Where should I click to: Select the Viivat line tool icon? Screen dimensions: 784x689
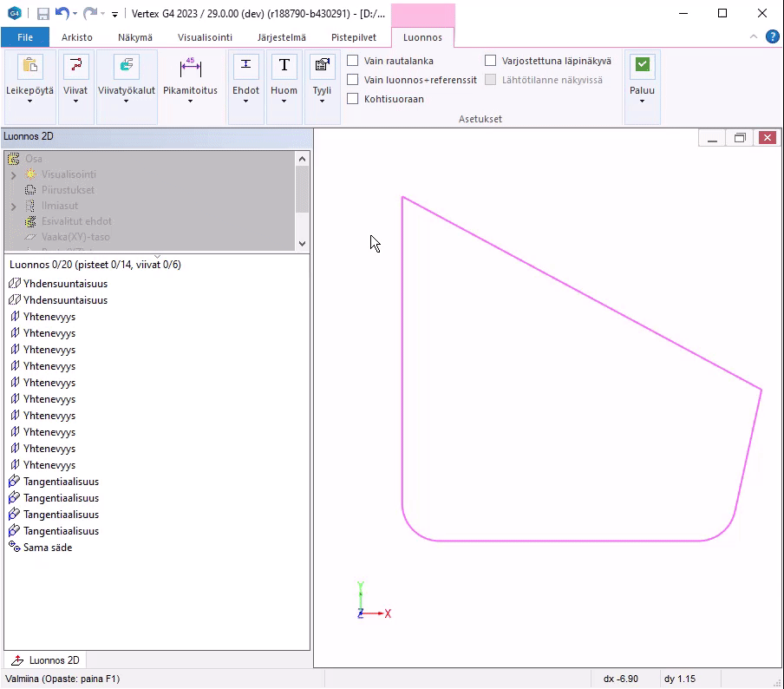[x=75, y=66]
